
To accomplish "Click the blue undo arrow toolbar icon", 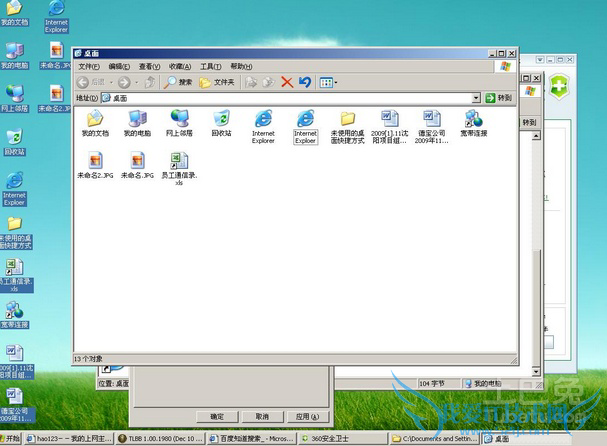I will pos(305,82).
